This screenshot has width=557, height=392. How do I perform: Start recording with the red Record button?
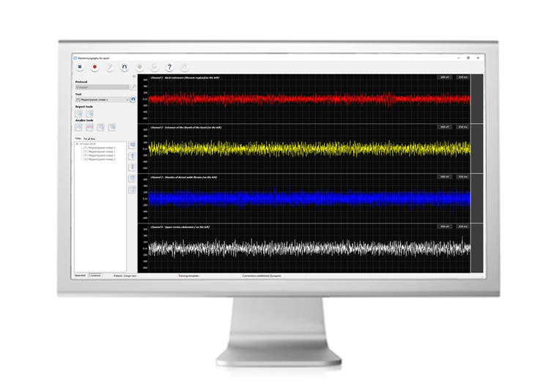pos(95,67)
